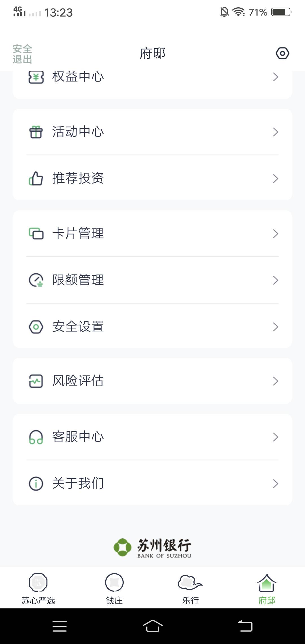The height and width of the screenshot is (644, 305).
Task: Tap the hexagon icon for 安全设置
Action: point(36,327)
